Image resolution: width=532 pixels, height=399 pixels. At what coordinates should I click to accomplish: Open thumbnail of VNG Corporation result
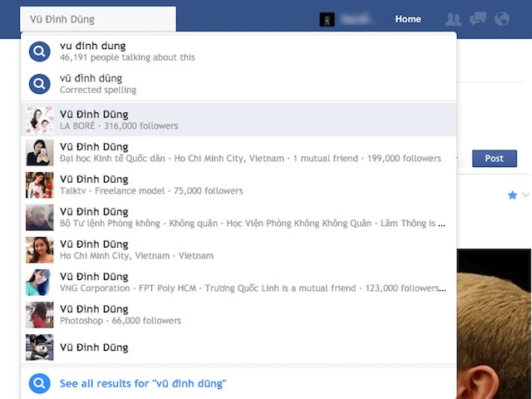pos(39,283)
